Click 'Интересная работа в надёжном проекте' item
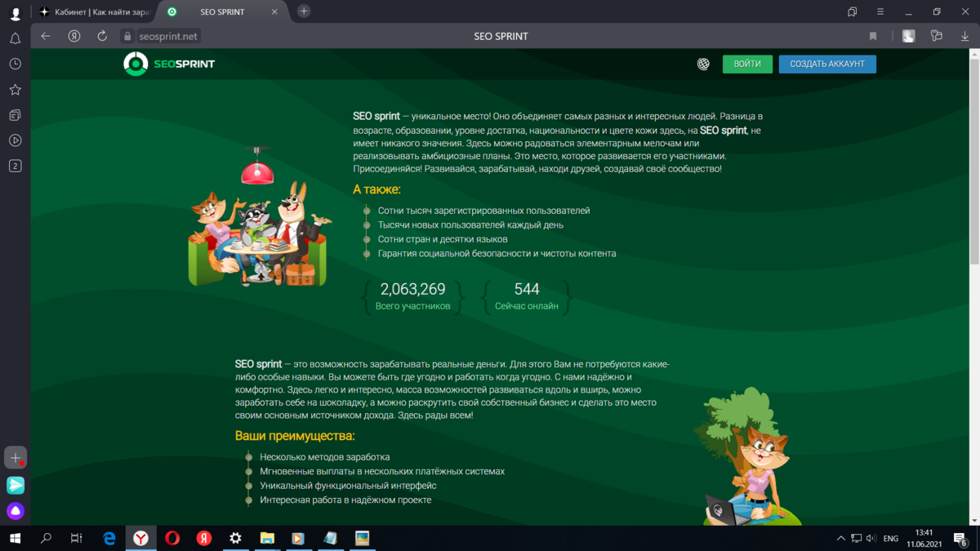This screenshot has height=551, width=980. coord(345,500)
